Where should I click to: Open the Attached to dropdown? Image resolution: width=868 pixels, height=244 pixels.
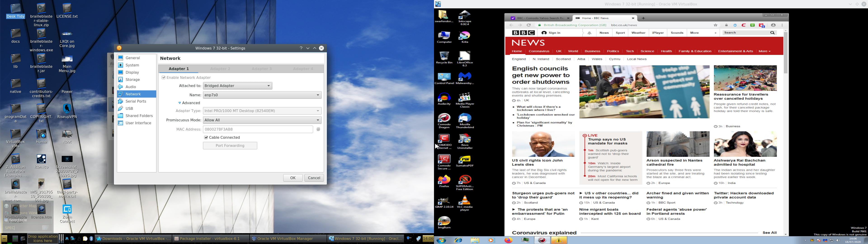238,86
